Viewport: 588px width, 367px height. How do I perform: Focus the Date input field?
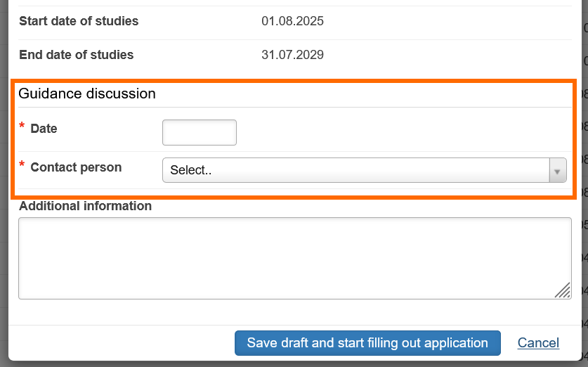click(x=200, y=132)
